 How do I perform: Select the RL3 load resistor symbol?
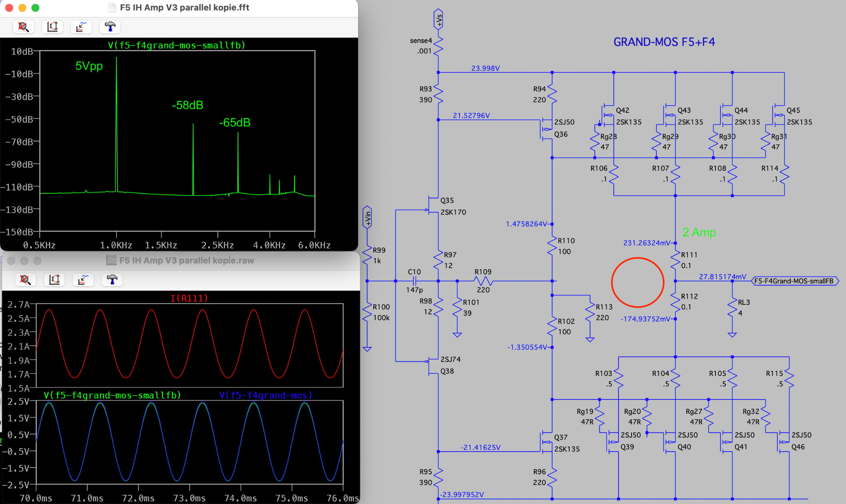[x=732, y=308]
